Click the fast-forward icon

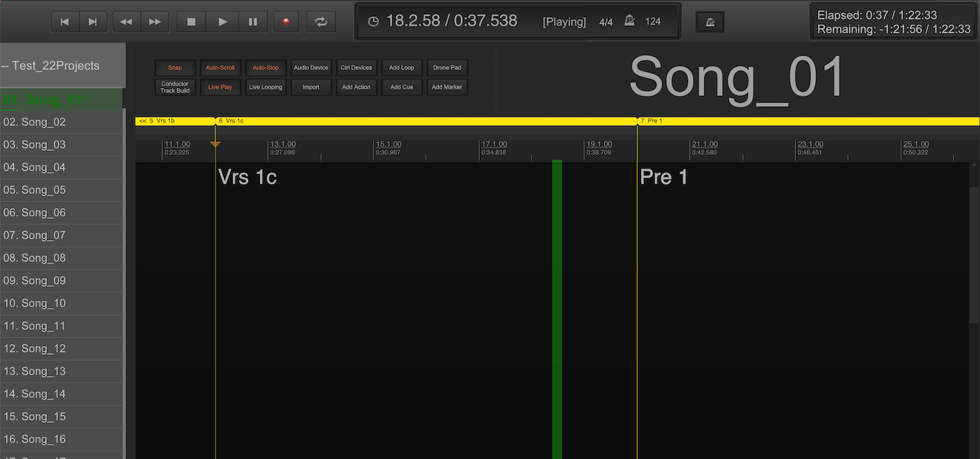coord(154,22)
